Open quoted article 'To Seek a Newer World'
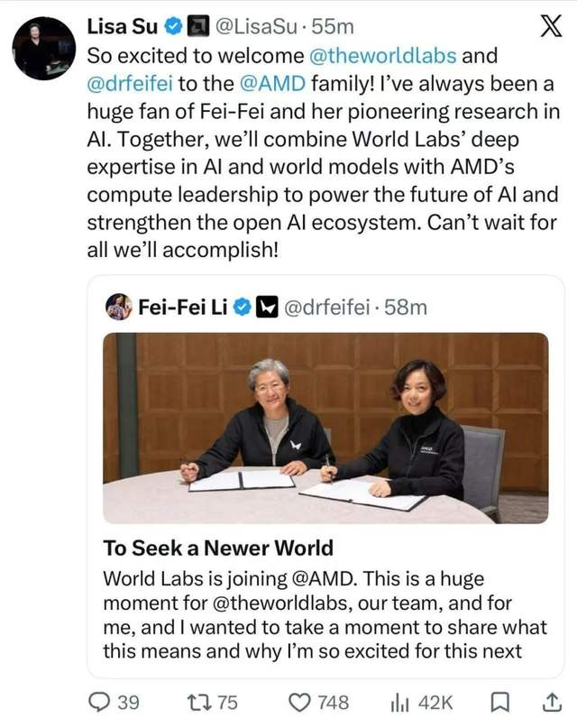Screen dimensions: 577x728 pos(218,548)
